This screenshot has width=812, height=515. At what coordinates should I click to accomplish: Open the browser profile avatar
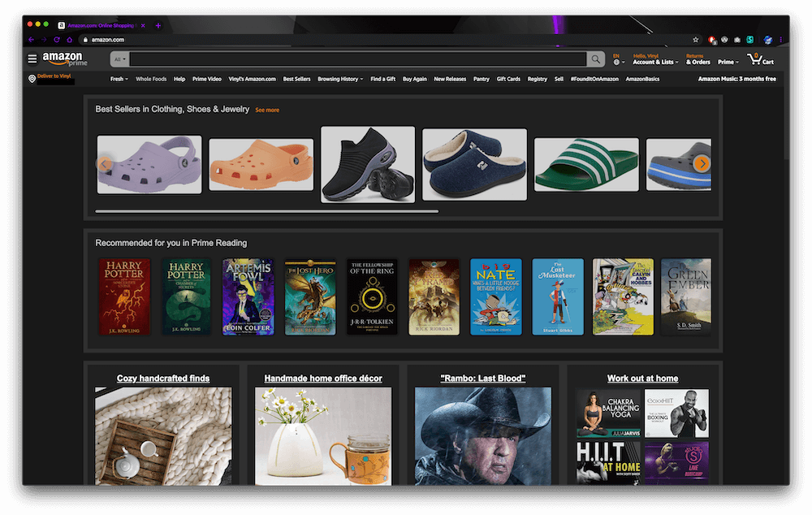pos(768,39)
